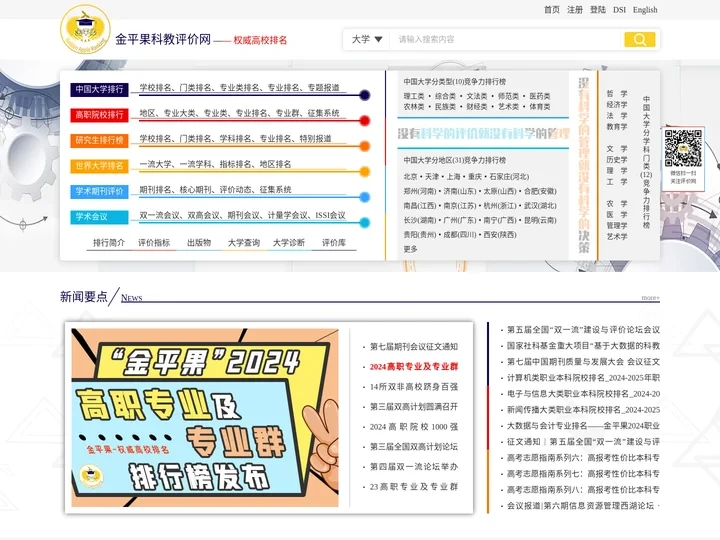
Task: Open the 大学查询 tab
Action: click(x=244, y=242)
